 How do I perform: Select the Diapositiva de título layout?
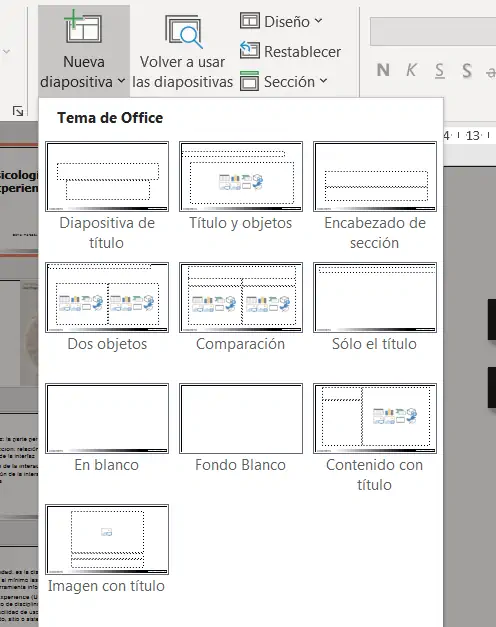[x=107, y=196]
